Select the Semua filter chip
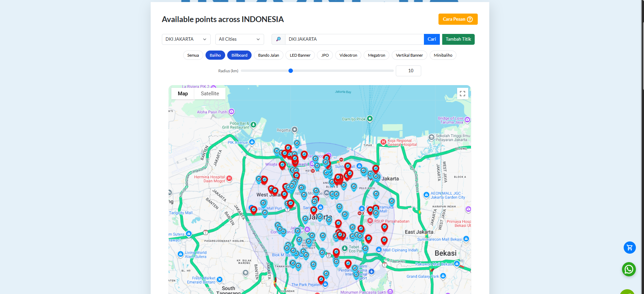 (x=193, y=55)
